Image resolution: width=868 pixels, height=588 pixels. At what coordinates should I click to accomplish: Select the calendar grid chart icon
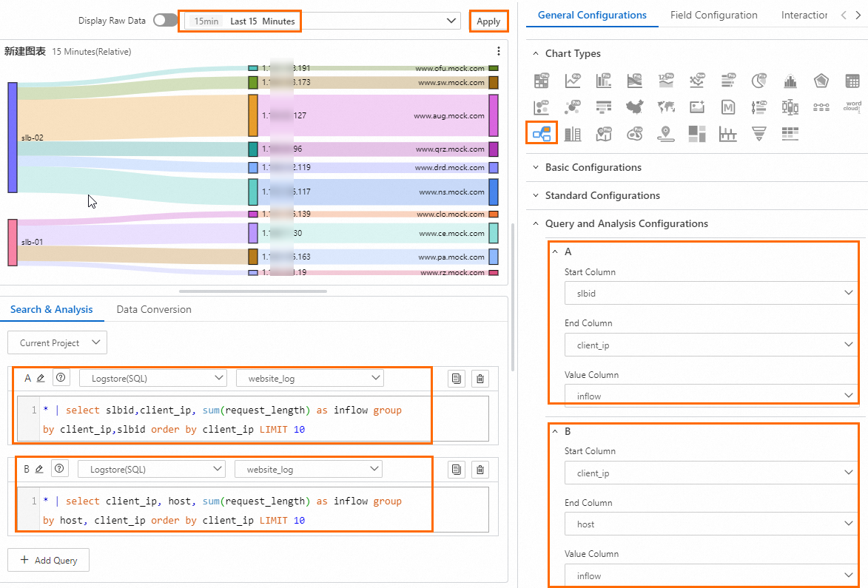852,81
